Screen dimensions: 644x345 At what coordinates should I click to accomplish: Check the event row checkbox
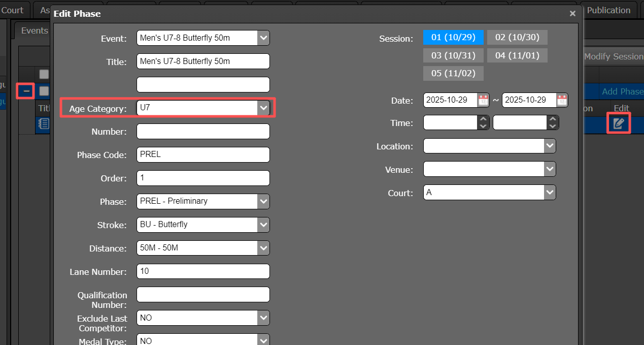pyautogui.click(x=44, y=91)
